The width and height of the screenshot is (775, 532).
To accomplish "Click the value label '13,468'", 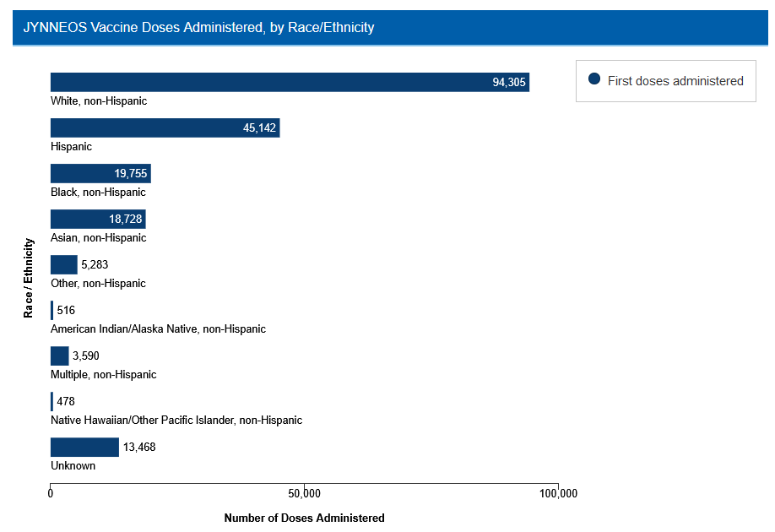I will tap(139, 447).
